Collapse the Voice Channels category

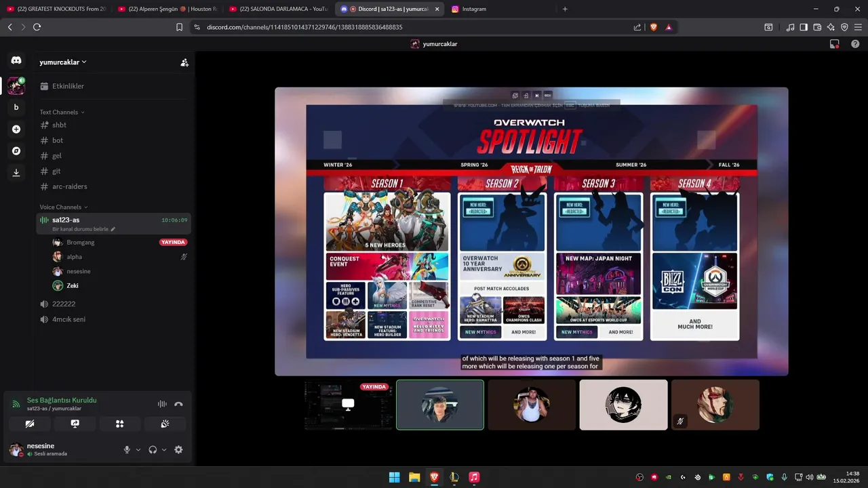[x=64, y=207]
